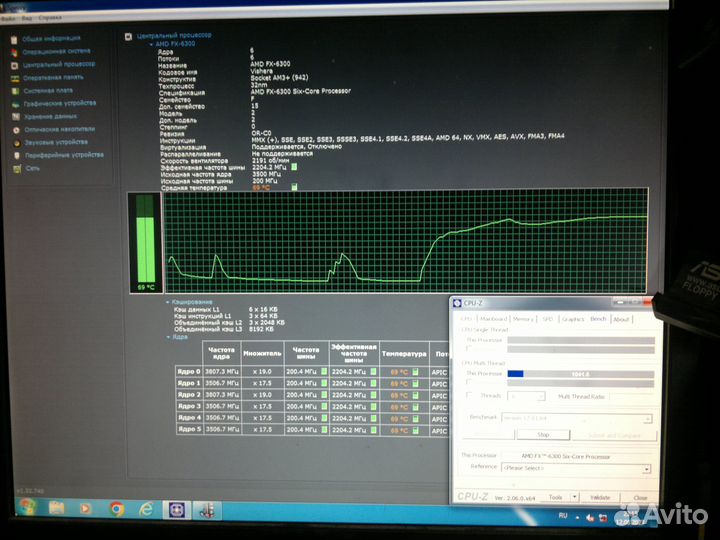The width and height of the screenshot is (720, 540).
Task: Click the RU language indicator in the tray
Action: tap(563, 516)
